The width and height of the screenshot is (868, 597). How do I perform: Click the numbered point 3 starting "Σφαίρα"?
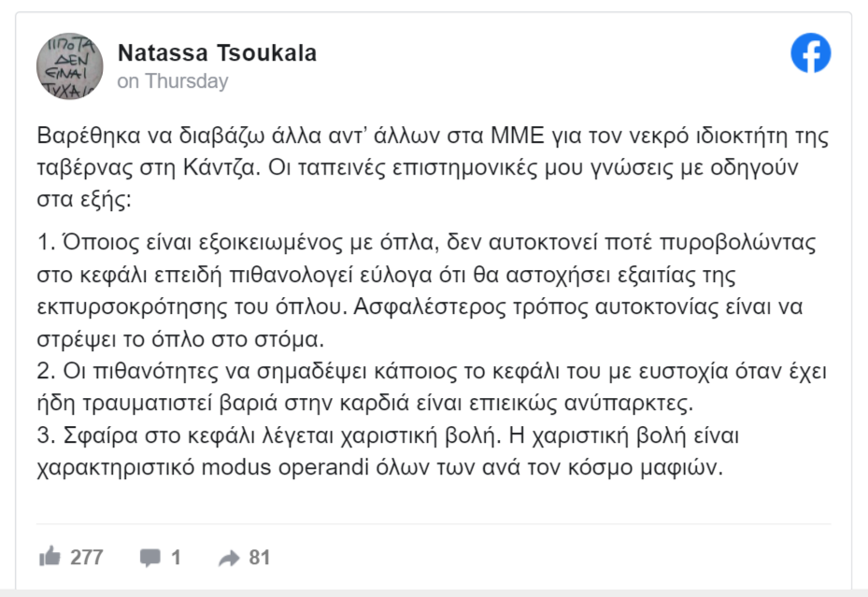click(x=388, y=451)
